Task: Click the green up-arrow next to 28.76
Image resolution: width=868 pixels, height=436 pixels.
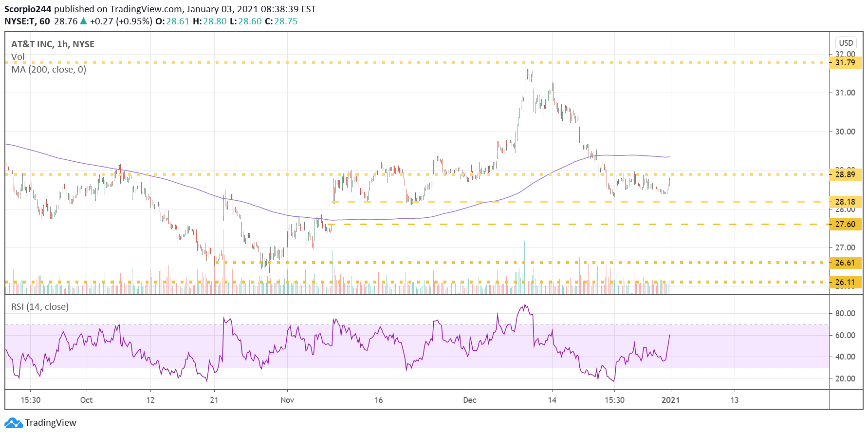Action: (84, 21)
